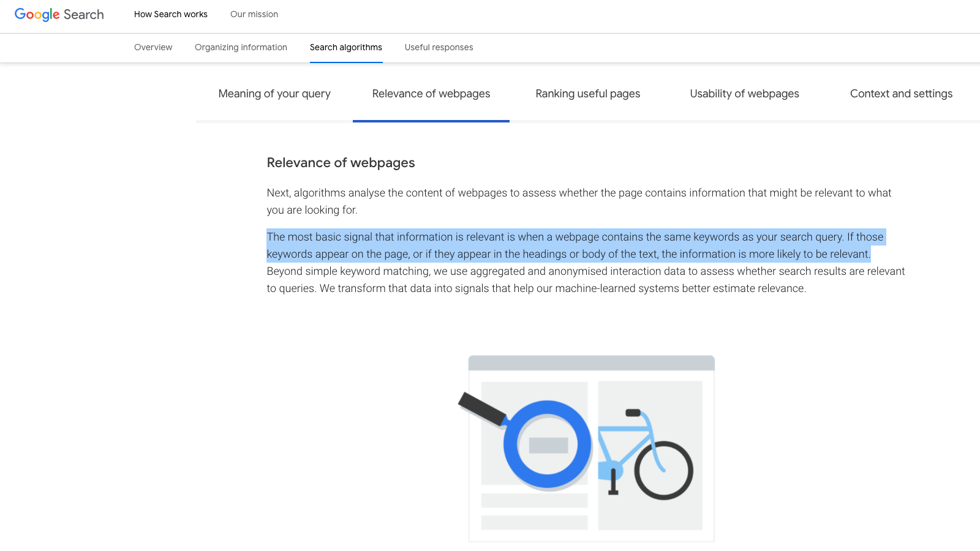Viewport: 980px width, 551px height.
Task: Click the Relevance of webpages heading
Action: (341, 163)
